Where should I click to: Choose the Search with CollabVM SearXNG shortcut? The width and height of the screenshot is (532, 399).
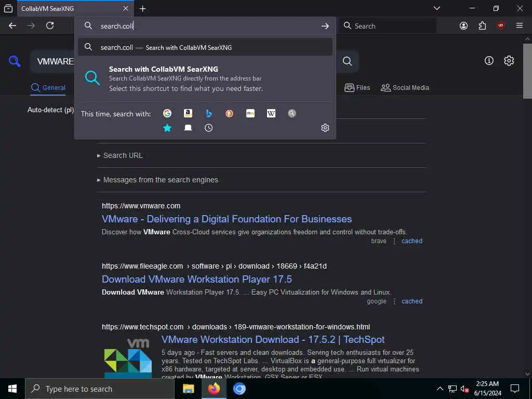pos(205,79)
